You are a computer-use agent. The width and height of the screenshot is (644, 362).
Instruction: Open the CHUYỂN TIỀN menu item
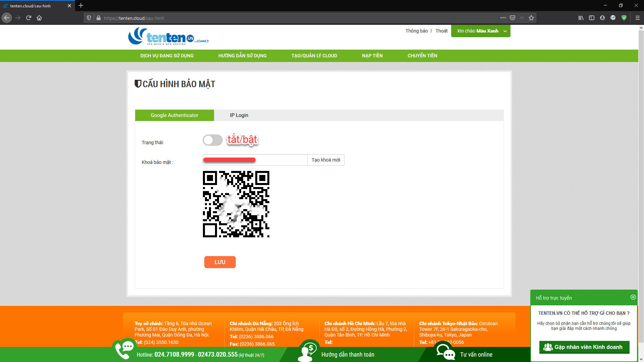coord(422,56)
